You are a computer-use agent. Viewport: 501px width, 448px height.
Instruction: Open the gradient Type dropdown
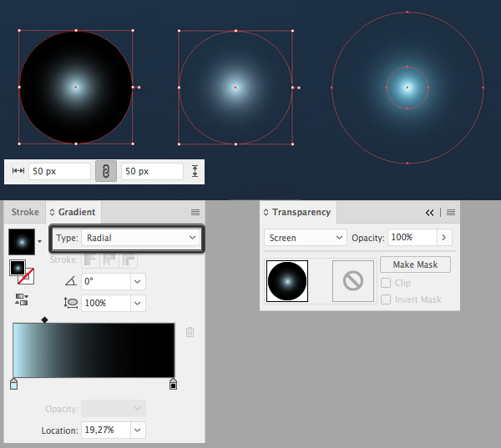point(127,238)
